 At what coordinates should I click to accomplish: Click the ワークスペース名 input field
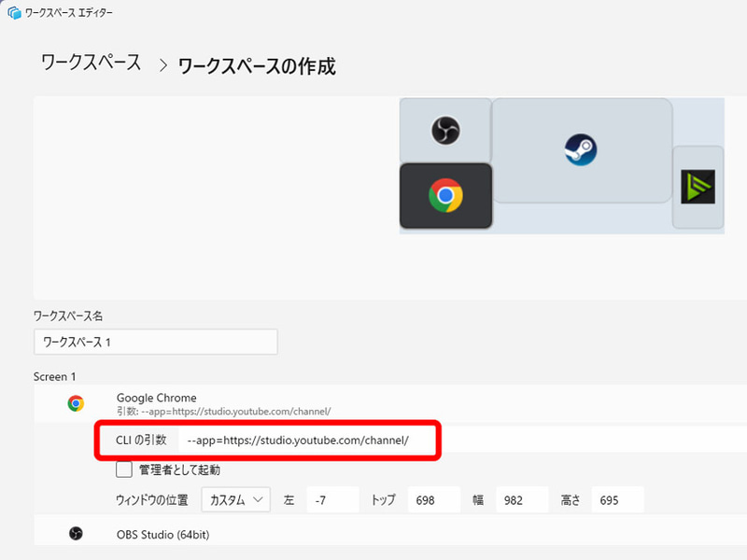155,342
